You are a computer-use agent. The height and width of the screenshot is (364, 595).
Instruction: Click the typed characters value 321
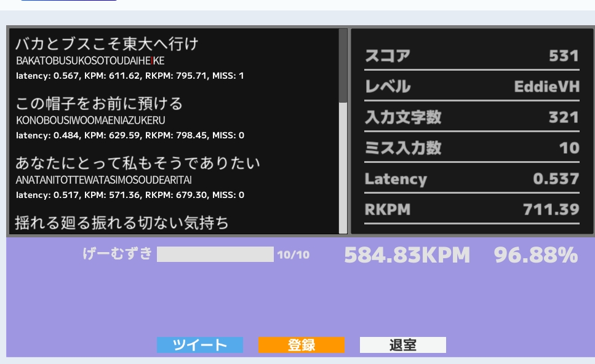[x=564, y=117]
